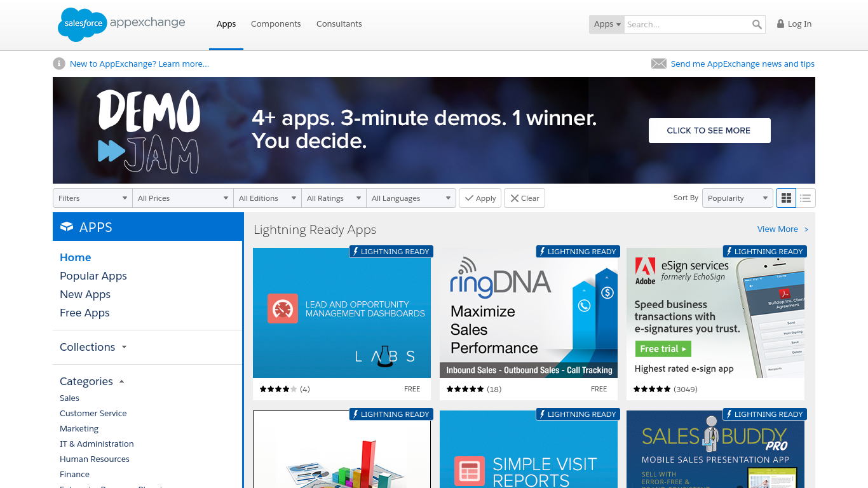Open the 3D bar chart app tile

[342, 449]
